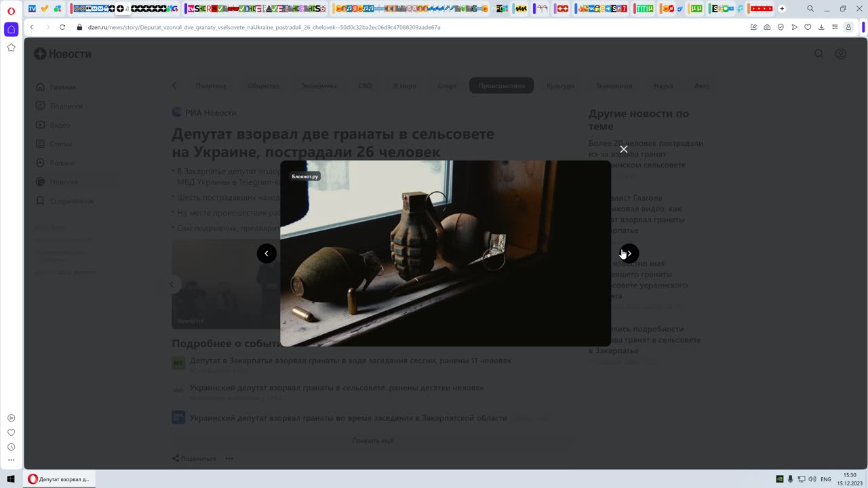This screenshot has height=488, width=868.
Task: Open the edit/snapshot icon in address bar
Action: [753, 27]
